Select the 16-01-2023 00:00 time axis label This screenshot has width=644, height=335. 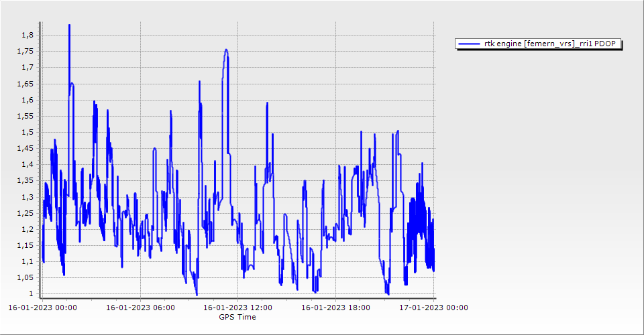coord(42,308)
